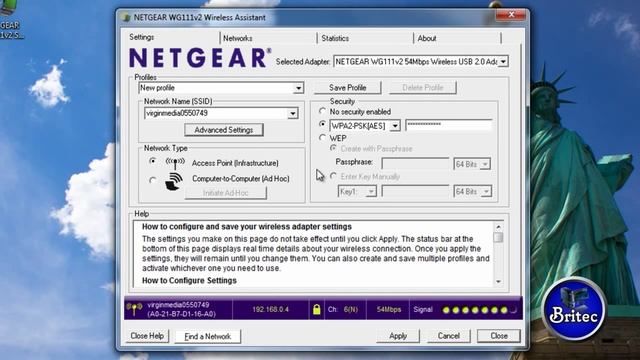Click the Ad Hoc computer icon
The height and width of the screenshot is (360, 640).
[x=174, y=181]
